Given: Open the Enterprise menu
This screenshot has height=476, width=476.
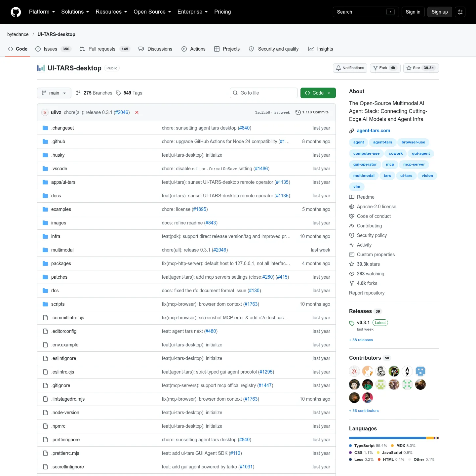Looking at the screenshot, I should click(x=192, y=12).
